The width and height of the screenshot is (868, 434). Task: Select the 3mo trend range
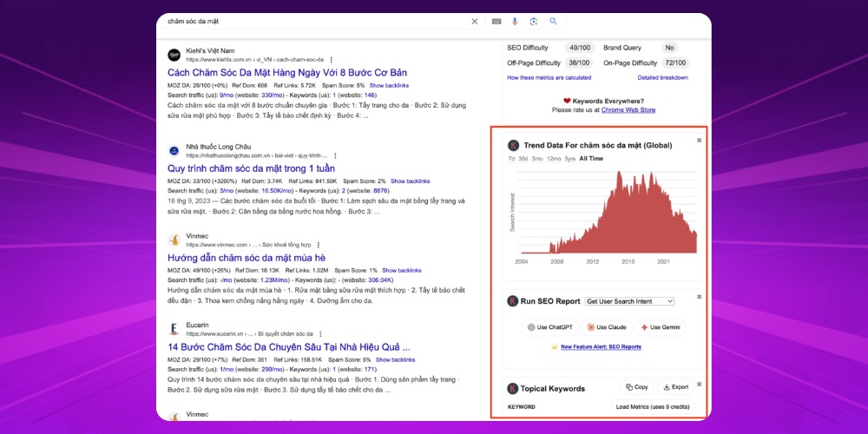pos(537,159)
